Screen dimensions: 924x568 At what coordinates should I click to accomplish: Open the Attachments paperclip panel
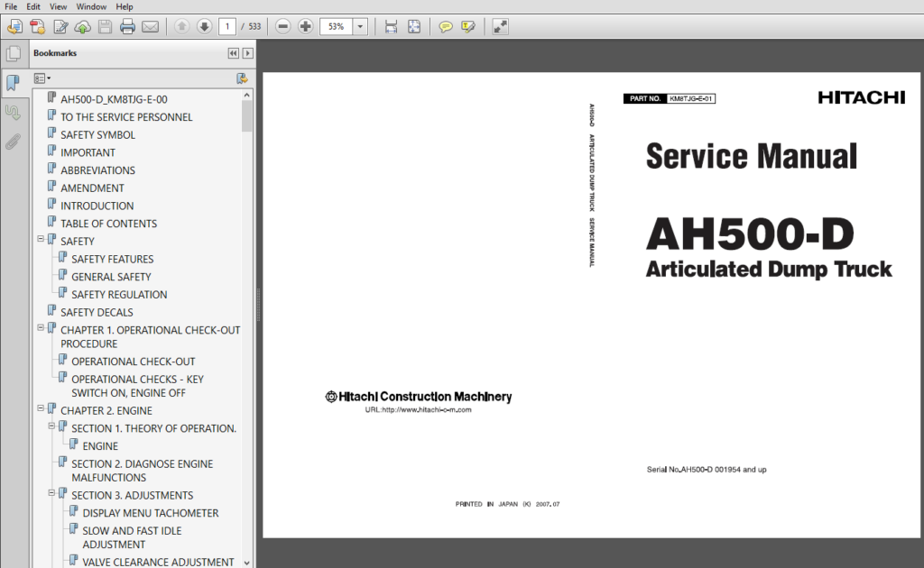click(13, 142)
